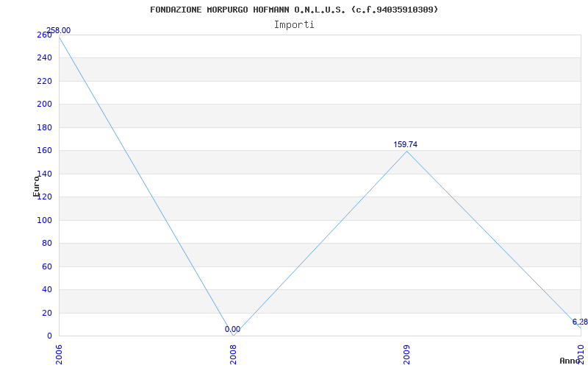Click the Euro y-axis title
The image size is (588, 368).
(x=36, y=186)
